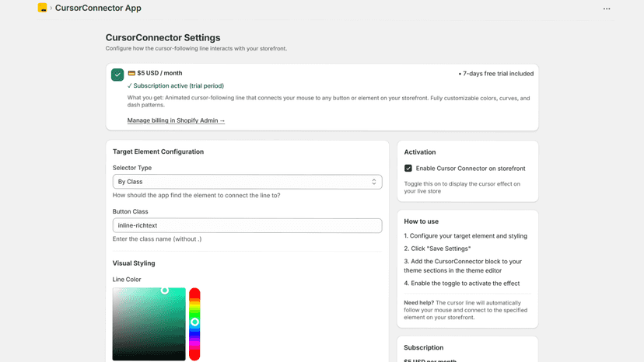Click the "Need help?" text
Viewport: 644px width, 362px height.
pyautogui.click(x=419, y=303)
